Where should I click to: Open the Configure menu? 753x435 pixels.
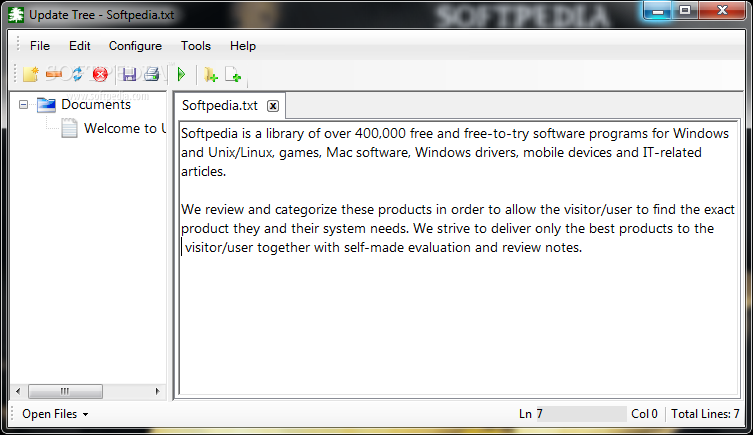point(135,46)
